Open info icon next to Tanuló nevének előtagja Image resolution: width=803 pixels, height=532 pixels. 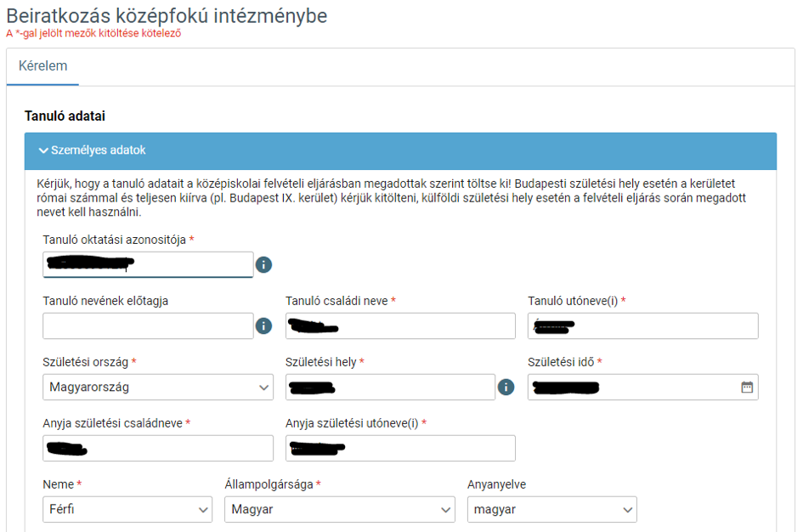point(264,326)
